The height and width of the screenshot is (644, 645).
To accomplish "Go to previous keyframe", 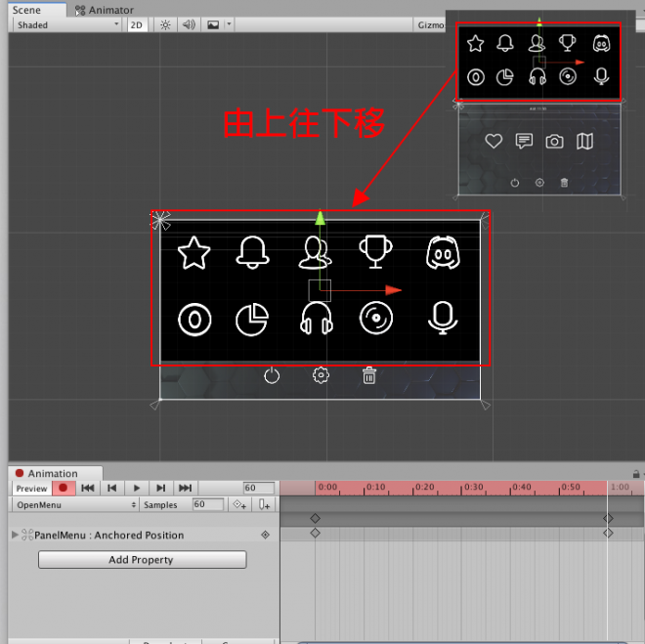I will (x=112, y=488).
